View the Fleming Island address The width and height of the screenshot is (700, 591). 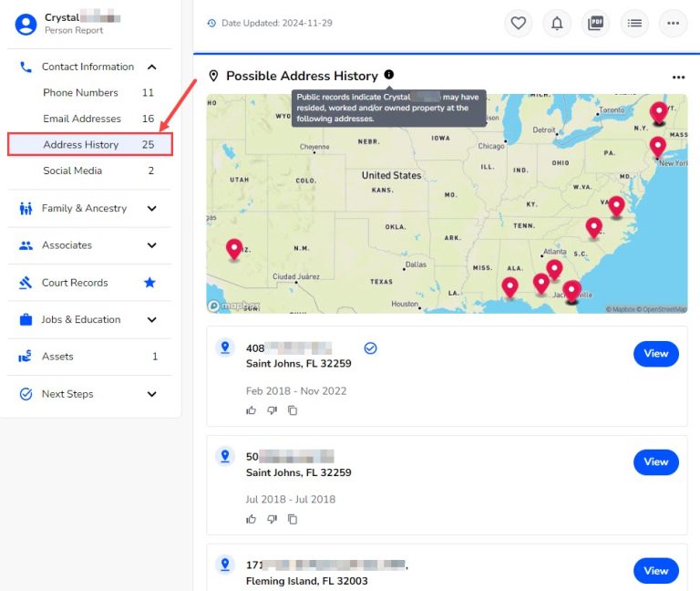(x=655, y=571)
